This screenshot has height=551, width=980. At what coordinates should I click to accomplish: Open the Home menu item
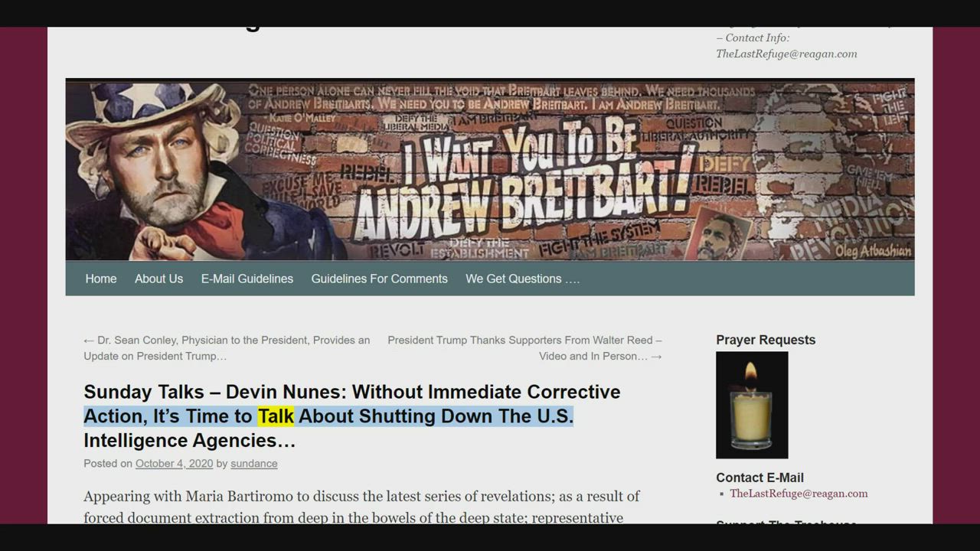[101, 279]
